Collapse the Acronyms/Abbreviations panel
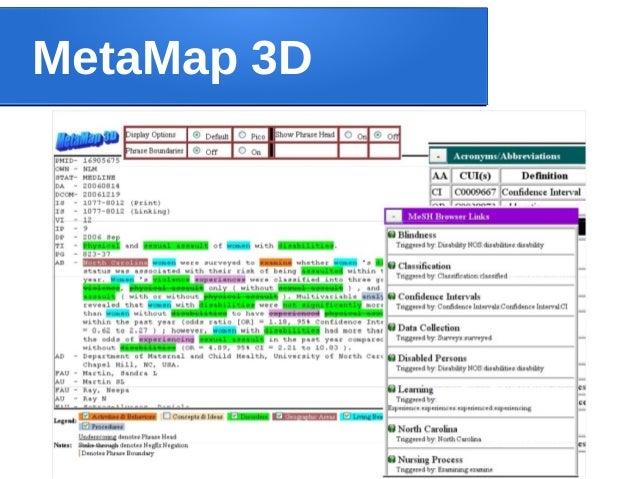638x479 pixels. click(x=438, y=157)
